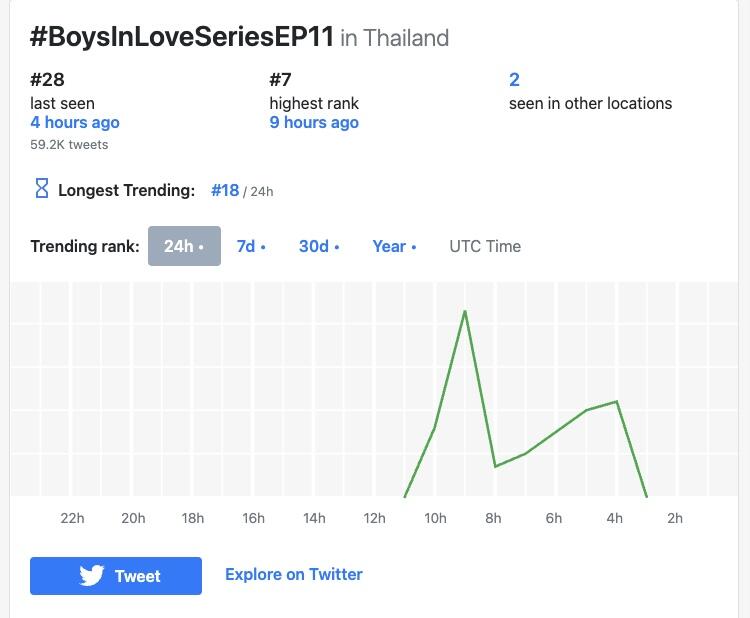Switch to the 30d trending rank tab
This screenshot has height=618, width=750.
pyautogui.click(x=318, y=246)
